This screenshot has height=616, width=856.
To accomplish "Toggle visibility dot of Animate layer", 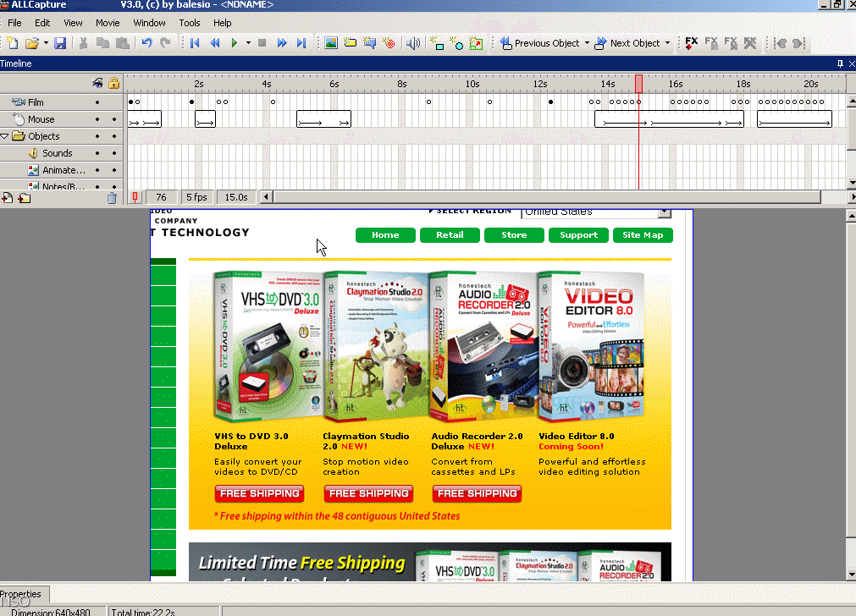I will [97, 170].
